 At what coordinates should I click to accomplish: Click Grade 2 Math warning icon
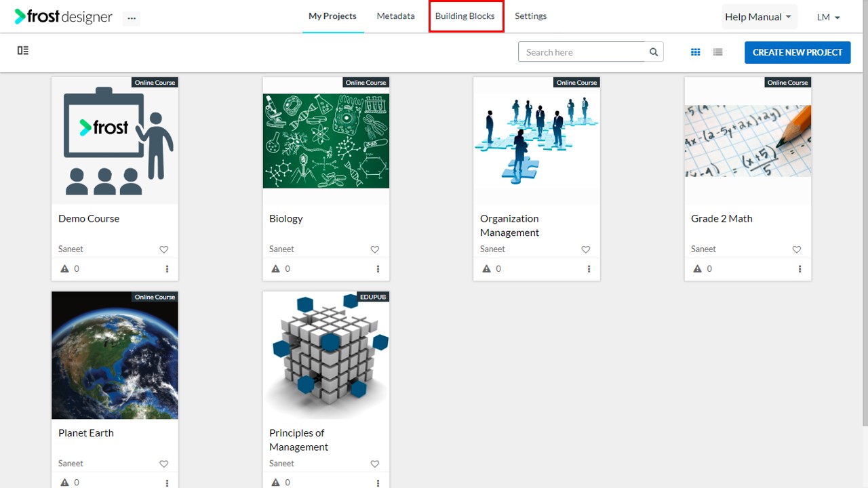(x=698, y=269)
